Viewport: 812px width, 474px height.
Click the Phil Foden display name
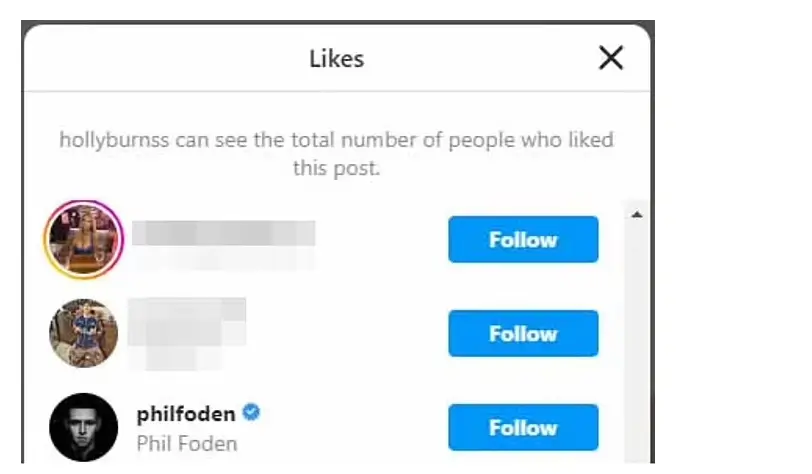click(x=187, y=443)
